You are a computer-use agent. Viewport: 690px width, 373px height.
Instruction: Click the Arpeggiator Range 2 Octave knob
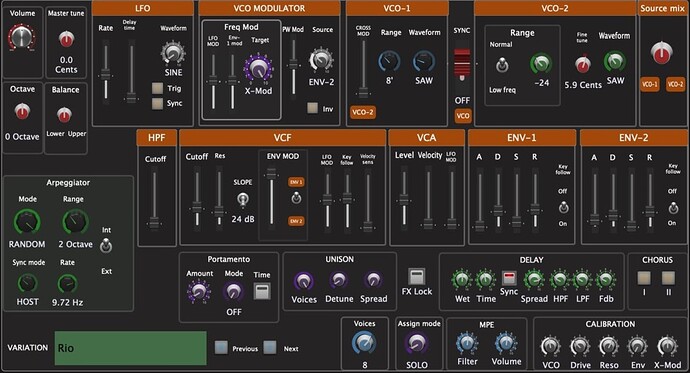pos(75,222)
